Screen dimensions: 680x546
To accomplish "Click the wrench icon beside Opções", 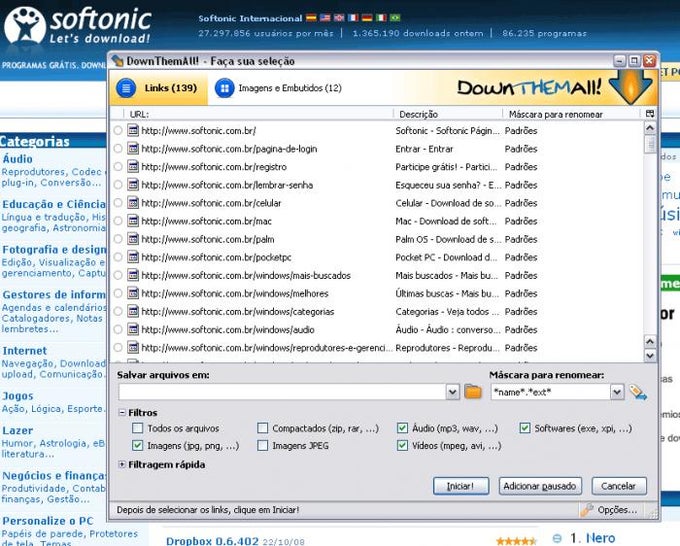I will [x=586, y=510].
